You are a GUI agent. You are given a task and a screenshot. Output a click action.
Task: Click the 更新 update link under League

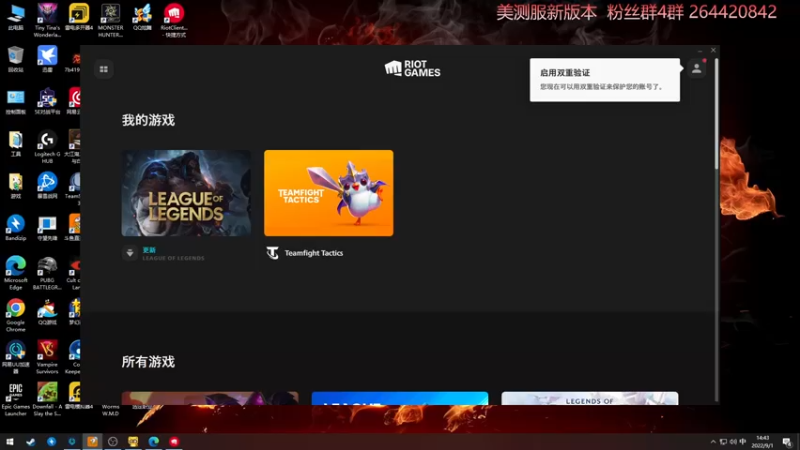coord(149,250)
